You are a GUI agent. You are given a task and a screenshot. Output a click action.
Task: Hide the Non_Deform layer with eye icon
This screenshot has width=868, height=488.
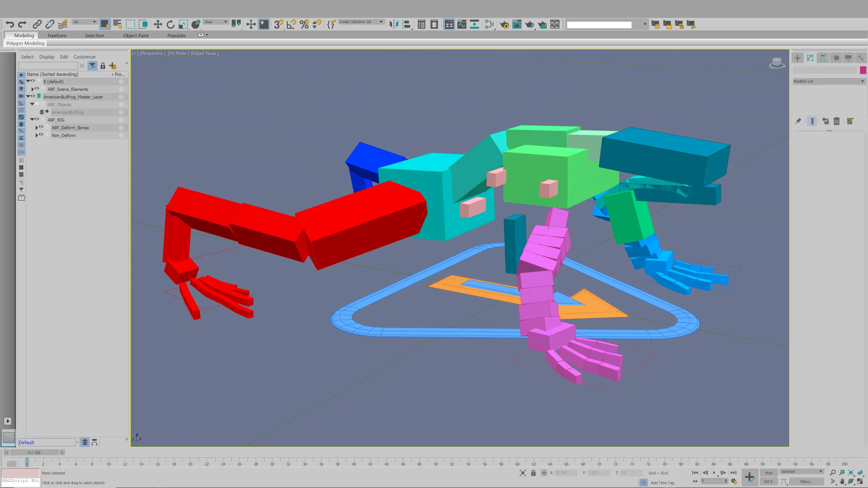tap(41, 135)
